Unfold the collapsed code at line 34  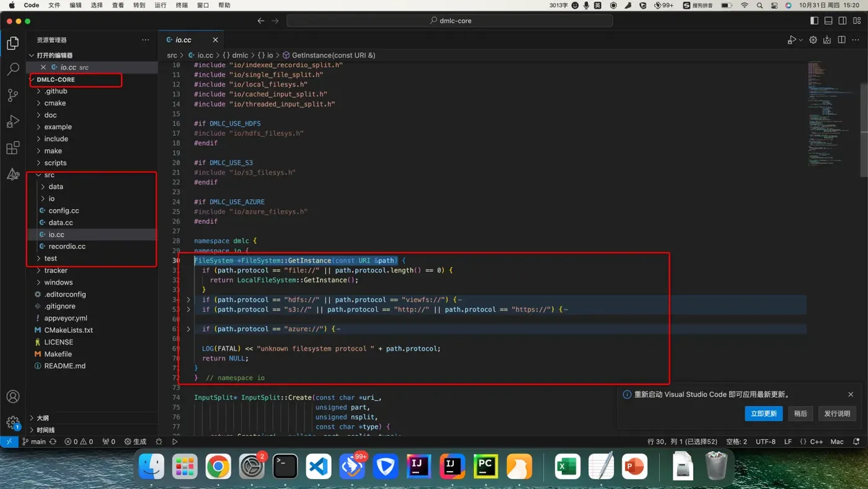(188, 300)
